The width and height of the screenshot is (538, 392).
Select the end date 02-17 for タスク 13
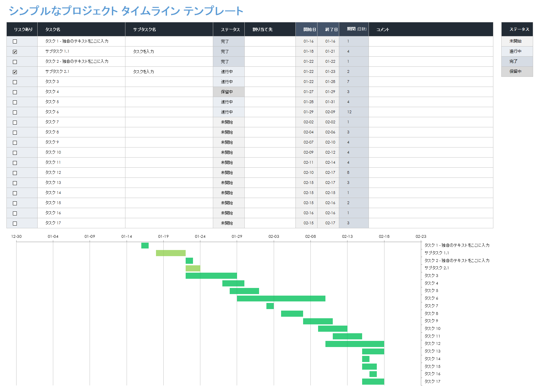point(328,183)
